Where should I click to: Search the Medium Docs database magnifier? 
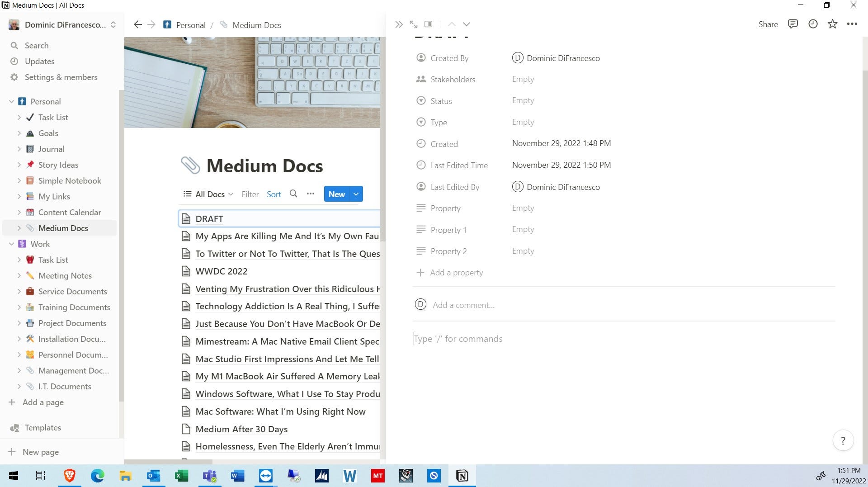pos(293,194)
